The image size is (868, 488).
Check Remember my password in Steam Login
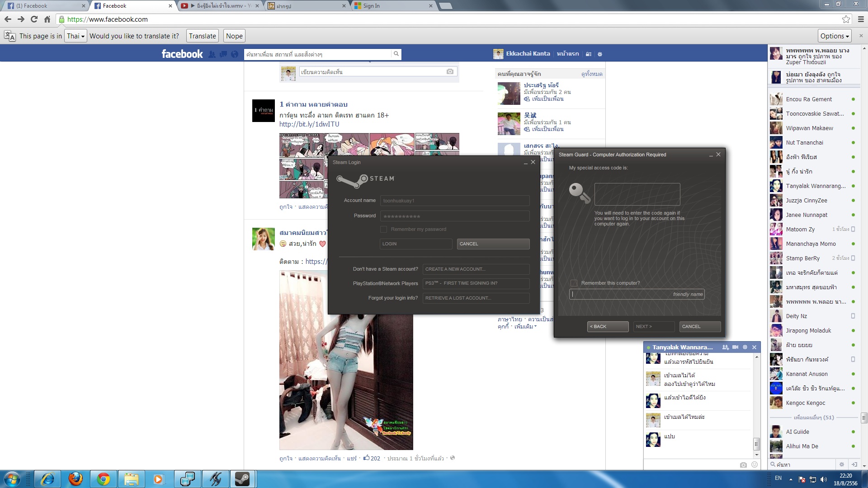pyautogui.click(x=383, y=229)
